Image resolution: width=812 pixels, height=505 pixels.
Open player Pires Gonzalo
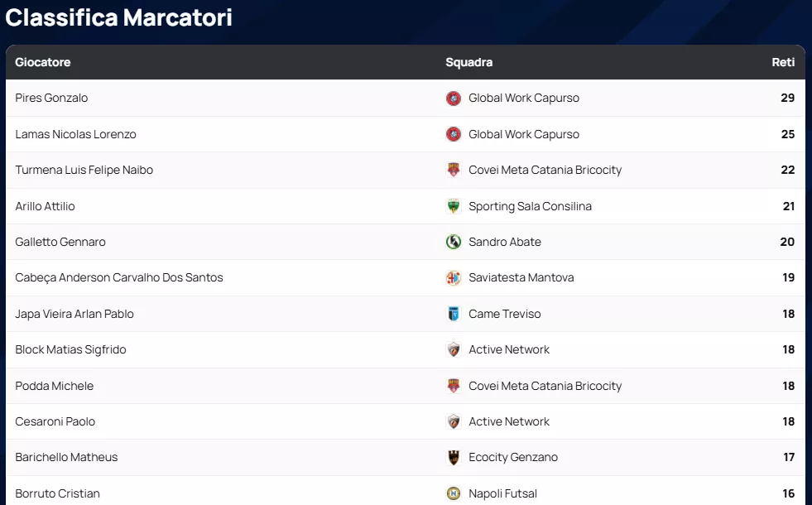(51, 98)
